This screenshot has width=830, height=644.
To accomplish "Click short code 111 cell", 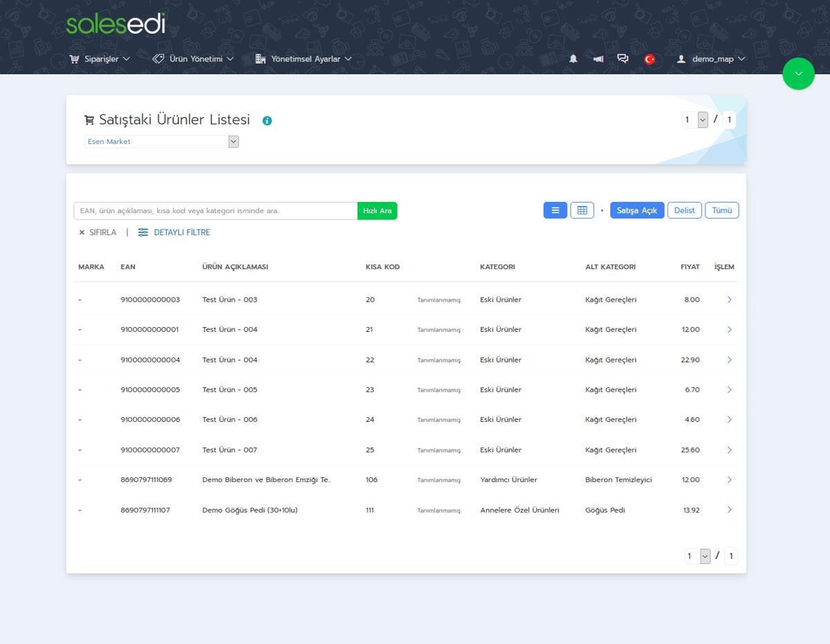I will tap(369, 510).
